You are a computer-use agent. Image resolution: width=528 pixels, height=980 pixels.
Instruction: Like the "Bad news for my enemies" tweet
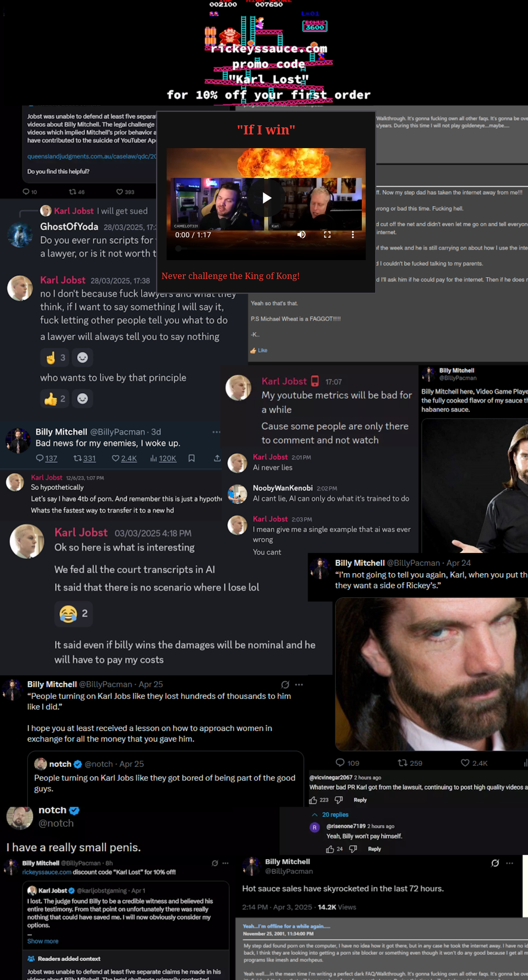click(x=124, y=458)
